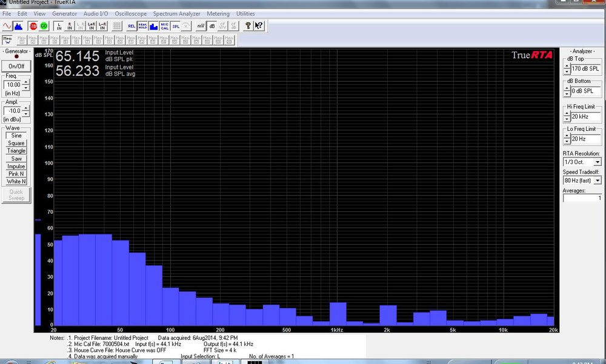
Task: Click the green GO icon
Action: coord(44,26)
